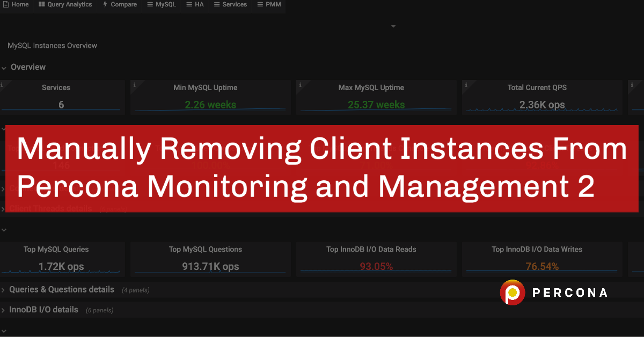Click the MySQL Instances Overview dashboard title
Image resolution: width=644 pixels, height=337 pixels.
click(52, 46)
